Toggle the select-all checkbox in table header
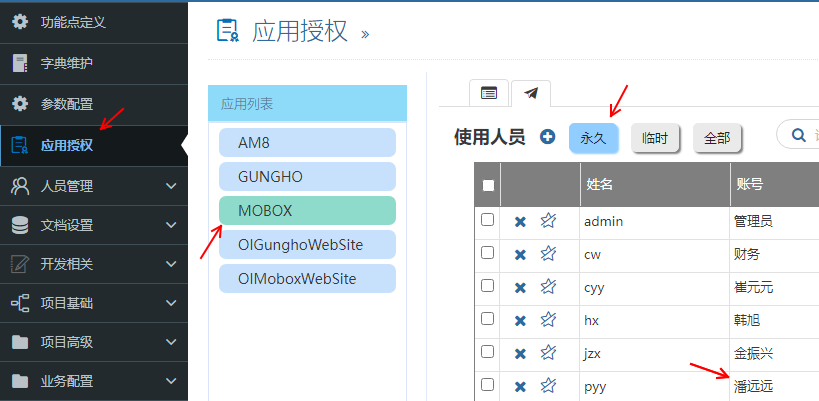Viewport: 819px width, 401px height. click(x=488, y=185)
